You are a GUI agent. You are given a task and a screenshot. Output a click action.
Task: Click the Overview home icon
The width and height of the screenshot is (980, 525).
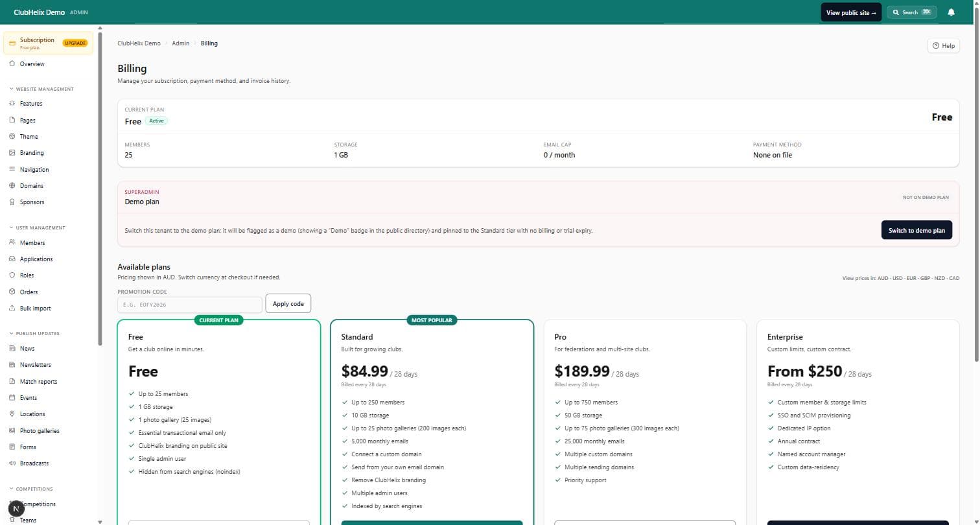(12, 64)
